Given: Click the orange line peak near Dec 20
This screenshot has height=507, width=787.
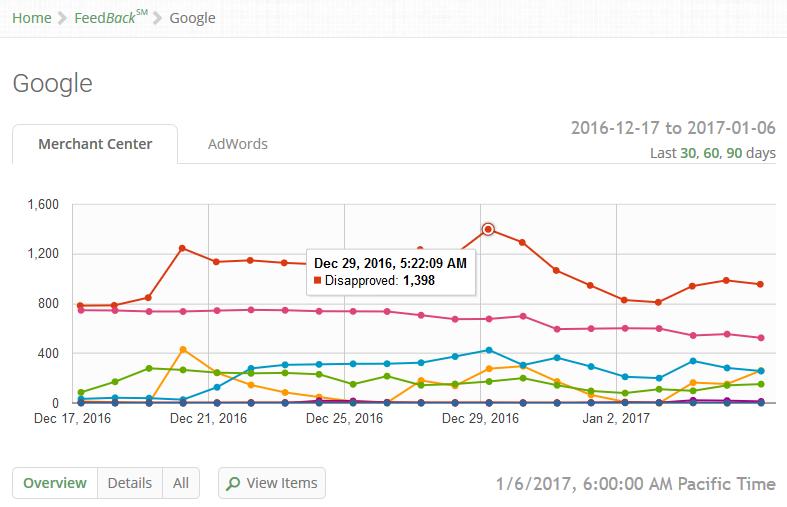Looking at the screenshot, I should (182, 349).
